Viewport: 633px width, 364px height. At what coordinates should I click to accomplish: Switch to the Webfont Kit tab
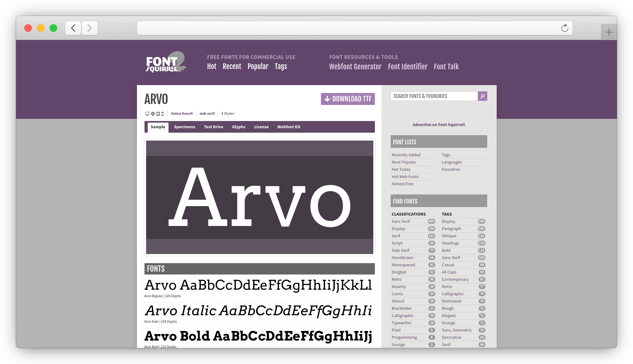coord(289,127)
